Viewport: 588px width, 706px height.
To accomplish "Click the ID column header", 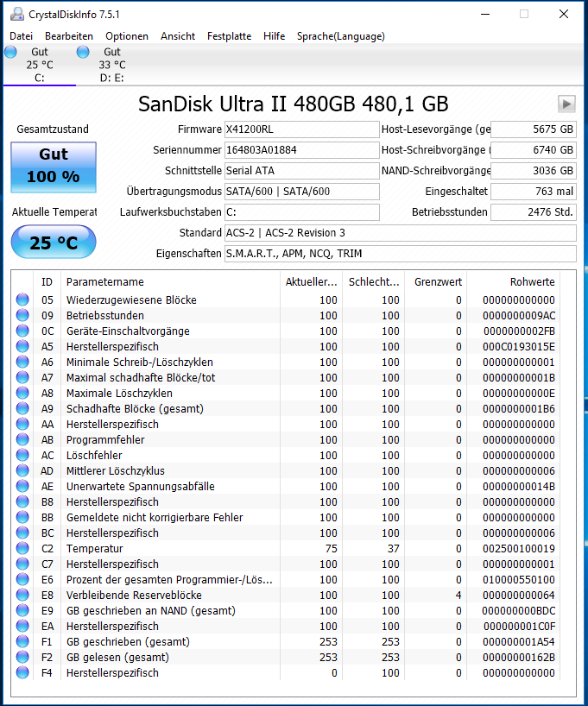I will click(x=47, y=282).
